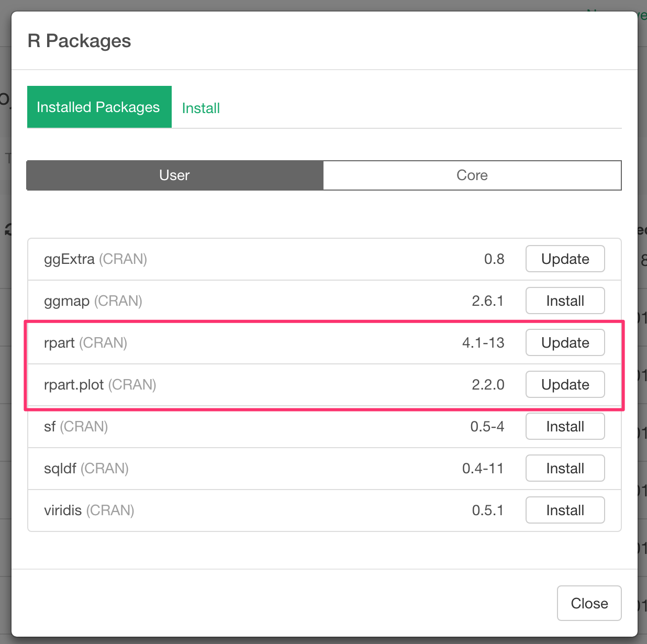Install the ggmap package
The image size is (647, 644).
point(565,301)
